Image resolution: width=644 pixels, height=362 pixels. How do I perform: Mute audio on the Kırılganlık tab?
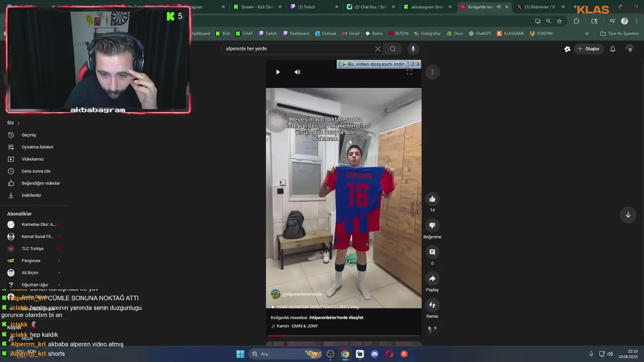coord(499,7)
